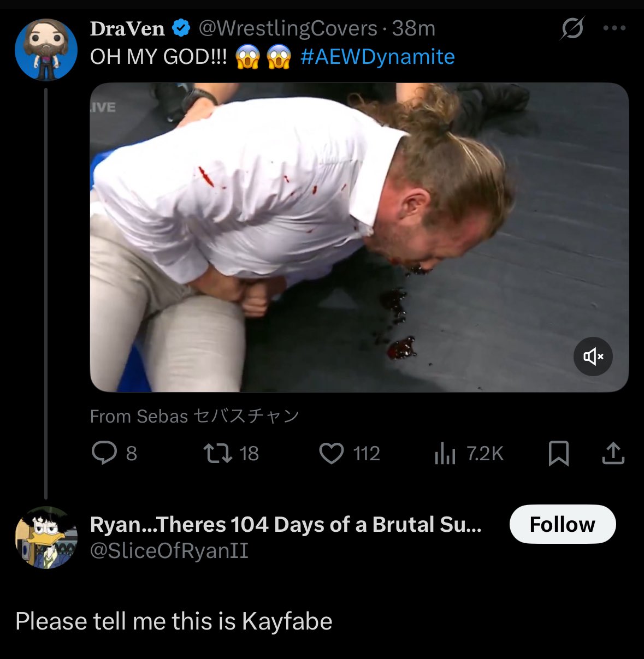The image size is (644, 659).
Task: Click the Grok slashed-circle icon
Action: coord(572,28)
